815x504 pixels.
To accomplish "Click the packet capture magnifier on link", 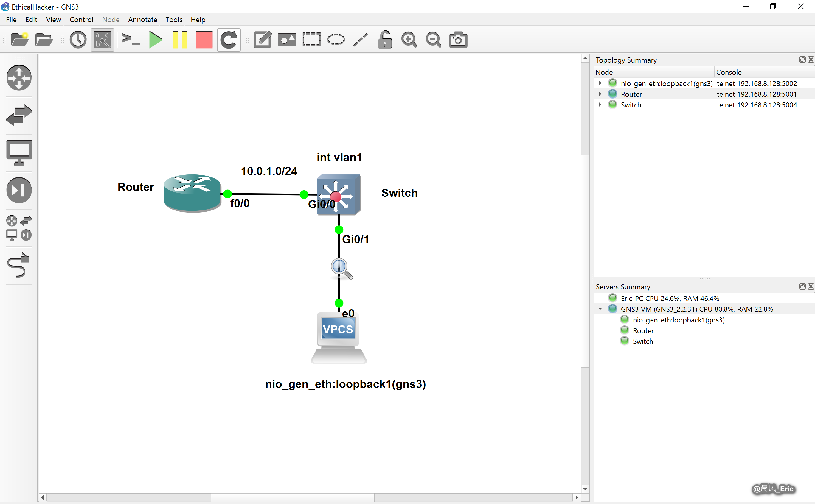I will (341, 268).
